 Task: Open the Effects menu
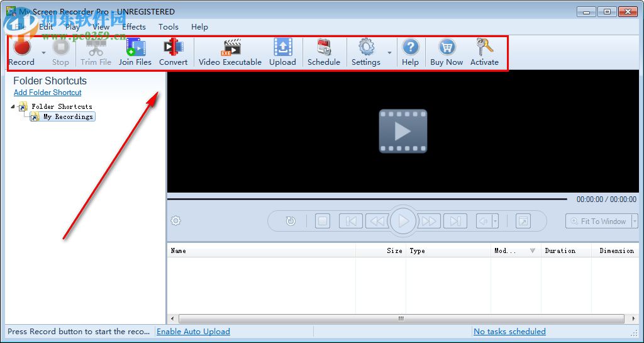click(134, 26)
